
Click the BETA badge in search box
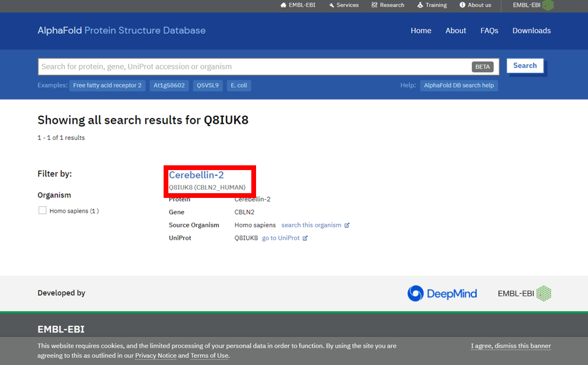tap(482, 67)
